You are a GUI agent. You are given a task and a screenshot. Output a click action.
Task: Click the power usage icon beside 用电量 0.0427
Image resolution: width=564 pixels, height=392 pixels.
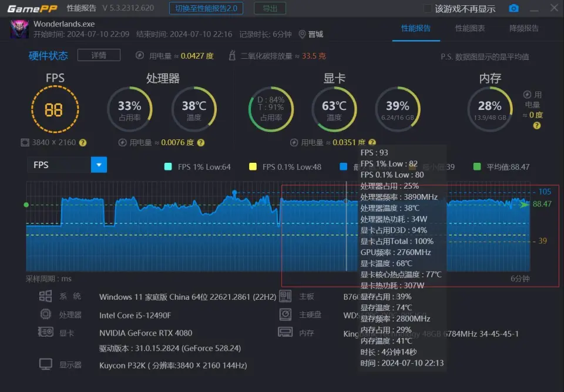click(x=140, y=55)
